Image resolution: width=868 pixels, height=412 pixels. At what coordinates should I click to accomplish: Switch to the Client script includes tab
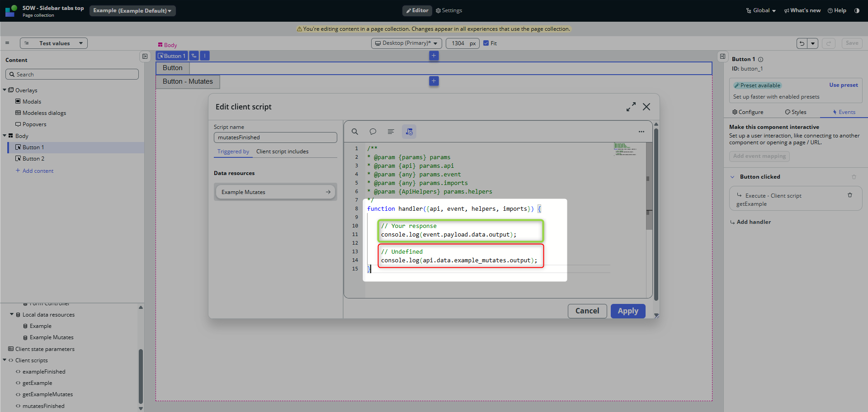click(282, 152)
